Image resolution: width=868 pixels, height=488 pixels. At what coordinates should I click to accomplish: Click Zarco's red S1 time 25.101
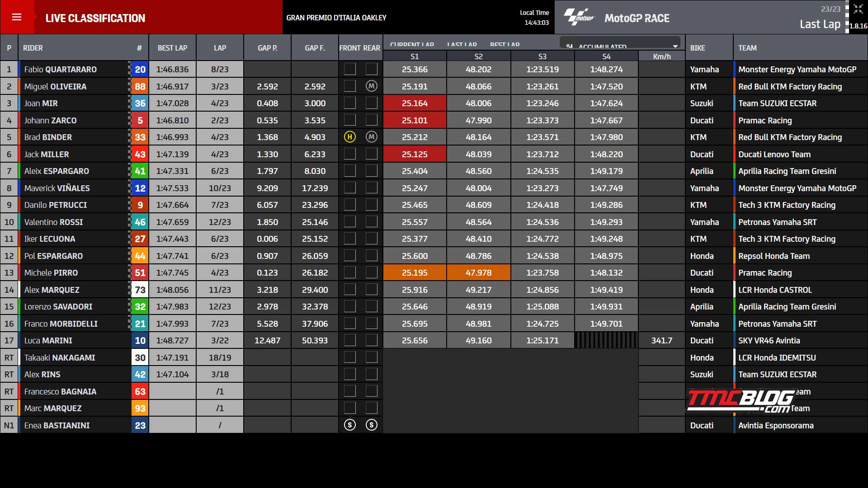pyautogui.click(x=415, y=120)
